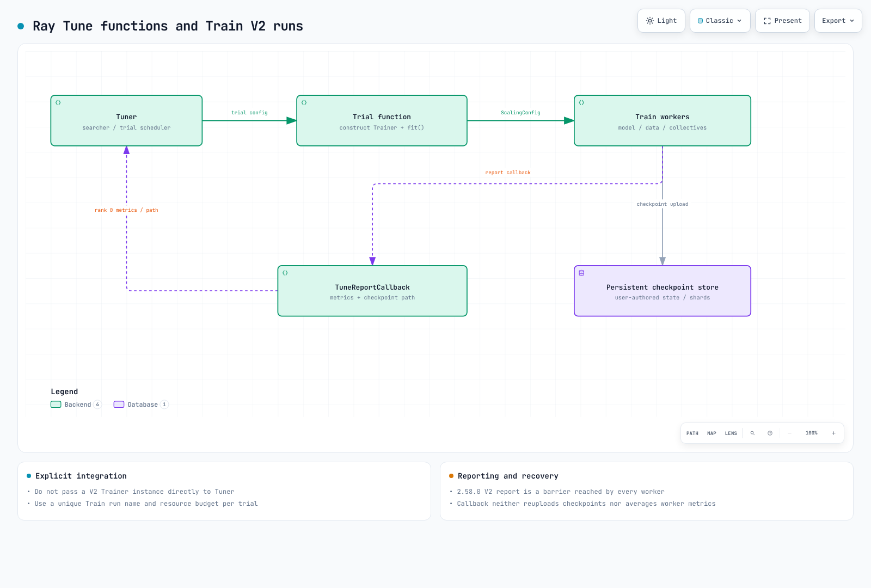
Task: Select the Trial function node
Action: click(x=382, y=121)
